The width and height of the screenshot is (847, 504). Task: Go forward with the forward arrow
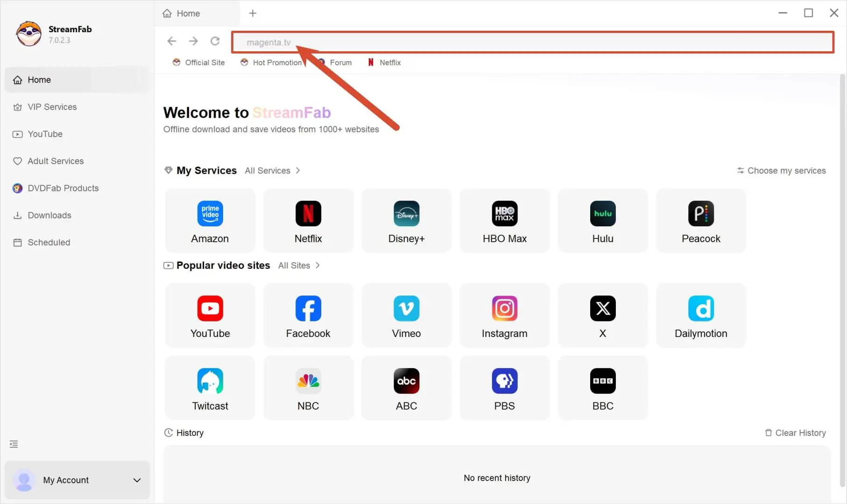pyautogui.click(x=193, y=41)
